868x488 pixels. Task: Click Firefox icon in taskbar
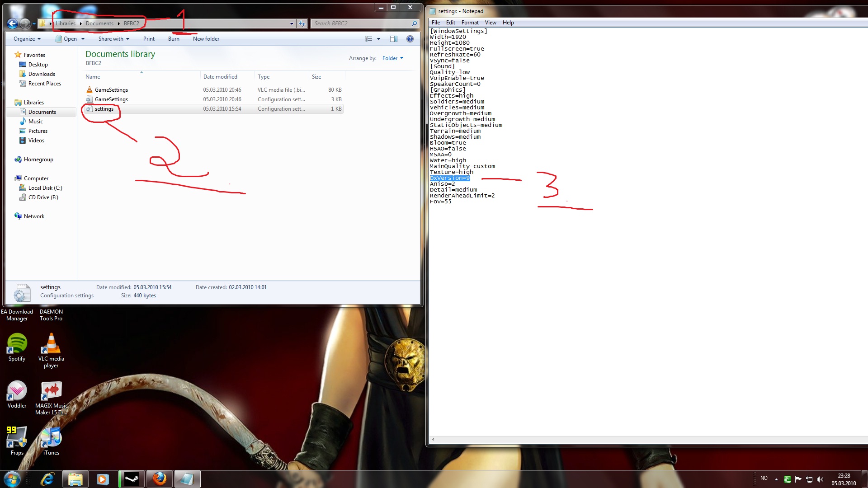tap(159, 479)
